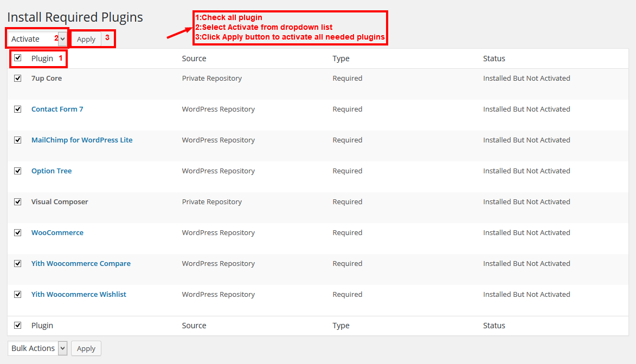Open the WooCommerce plugin link
The height and width of the screenshot is (364, 636).
pos(57,232)
